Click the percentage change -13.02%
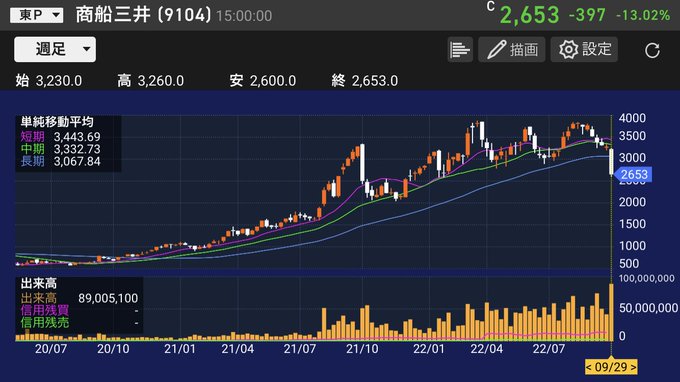This screenshot has height=382, width=680. (643, 16)
